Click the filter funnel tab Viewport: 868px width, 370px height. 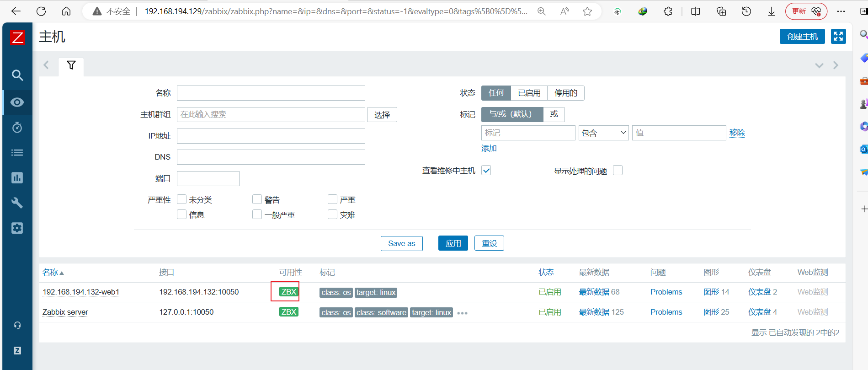pos(71,65)
